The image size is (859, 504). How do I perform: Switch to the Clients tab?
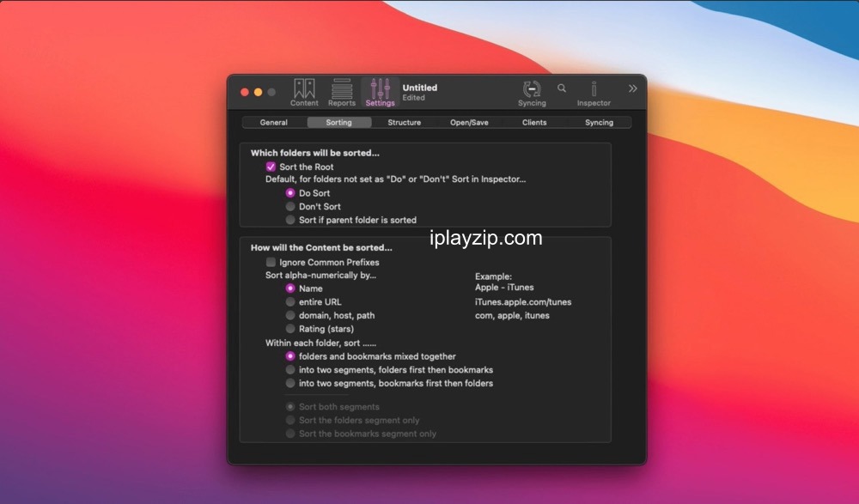point(534,122)
